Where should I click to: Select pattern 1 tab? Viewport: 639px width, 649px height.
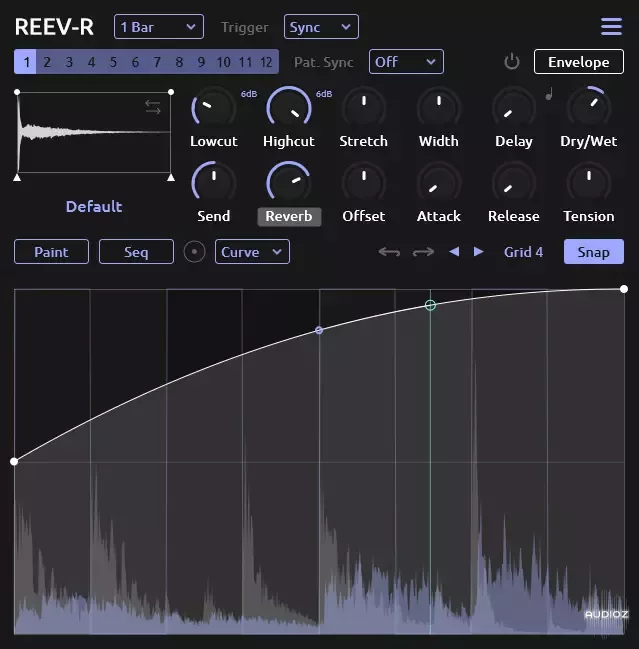(25, 62)
